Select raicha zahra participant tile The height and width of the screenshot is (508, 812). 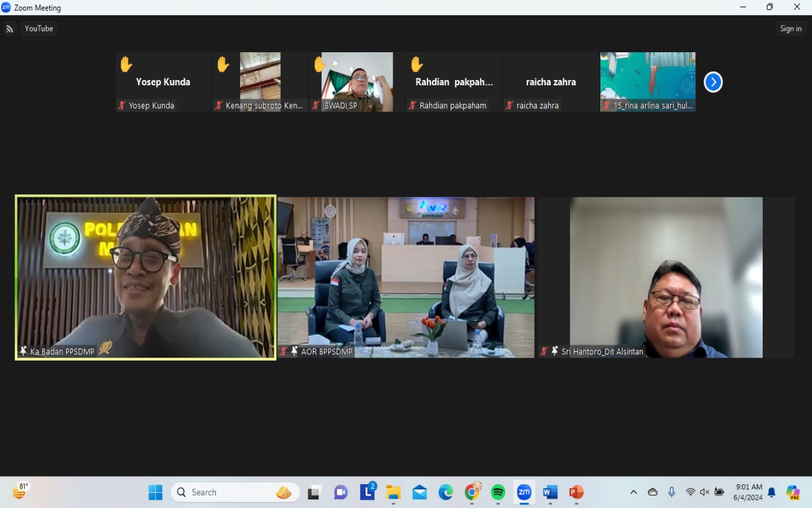(550, 82)
